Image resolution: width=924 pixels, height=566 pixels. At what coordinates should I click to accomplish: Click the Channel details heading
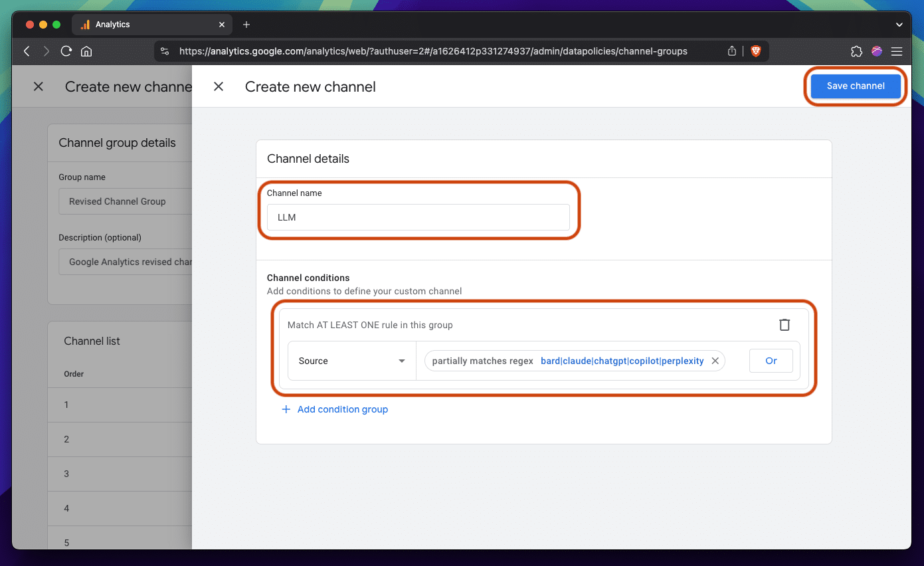click(x=308, y=159)
